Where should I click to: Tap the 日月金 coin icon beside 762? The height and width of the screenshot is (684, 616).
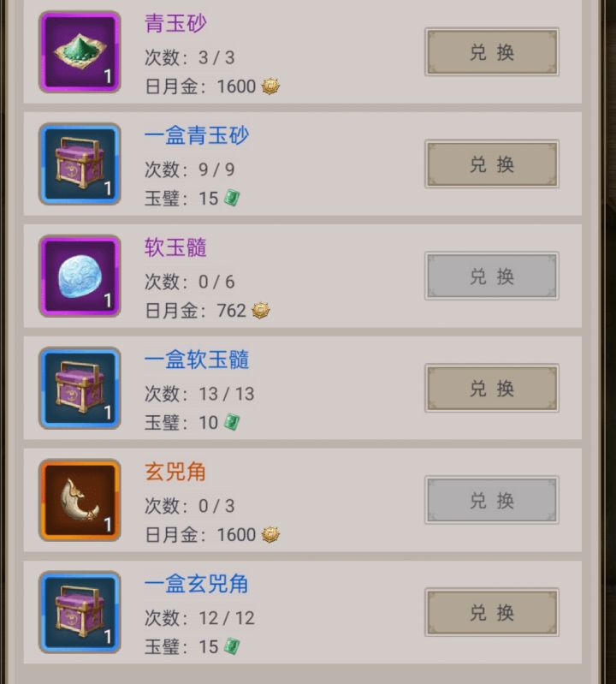260,311
